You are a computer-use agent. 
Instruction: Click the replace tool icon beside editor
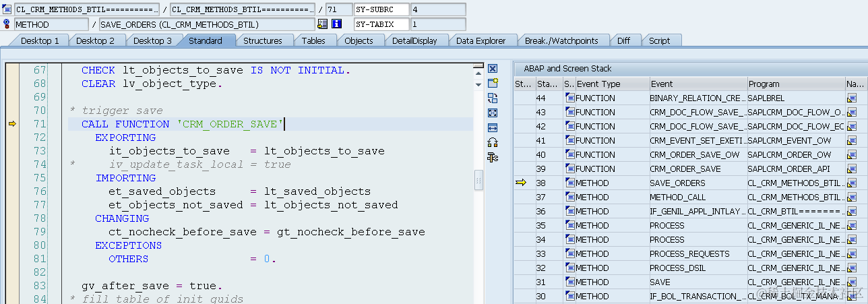click(493, 98)
